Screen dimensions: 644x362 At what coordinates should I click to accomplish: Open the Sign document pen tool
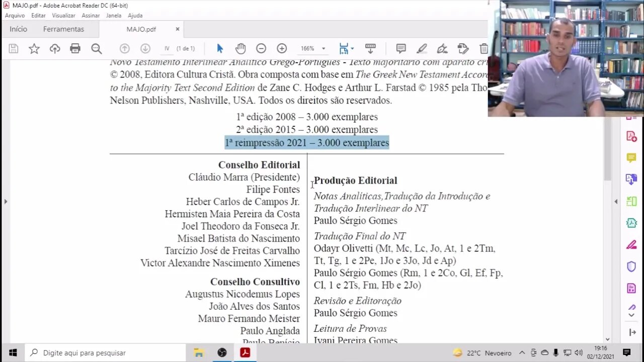point(442,49)
